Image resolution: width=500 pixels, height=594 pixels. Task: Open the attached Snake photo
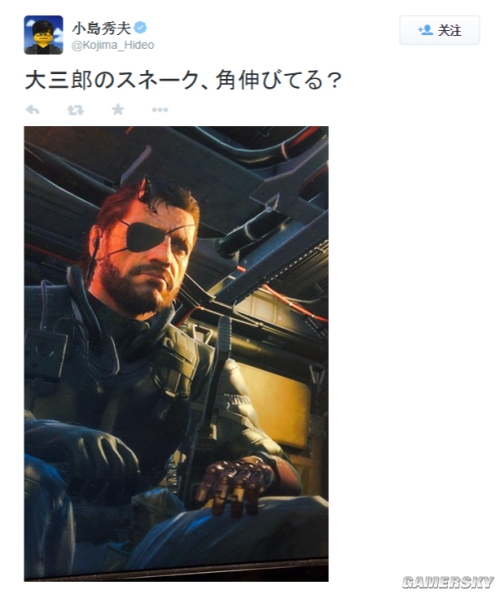176,354
